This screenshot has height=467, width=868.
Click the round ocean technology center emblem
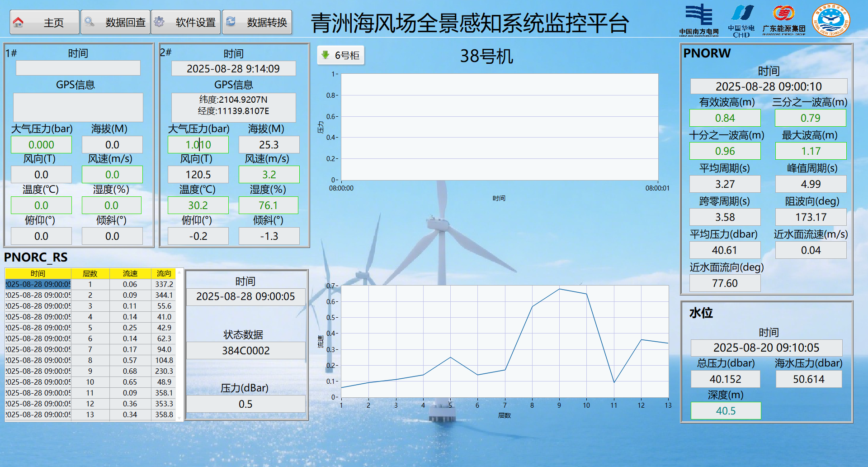831,20
